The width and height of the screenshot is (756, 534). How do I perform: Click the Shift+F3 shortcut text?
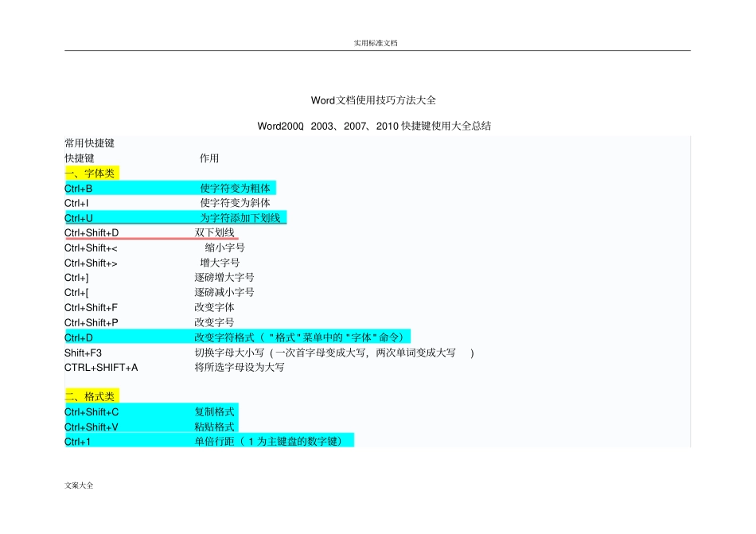click(83, 353)
